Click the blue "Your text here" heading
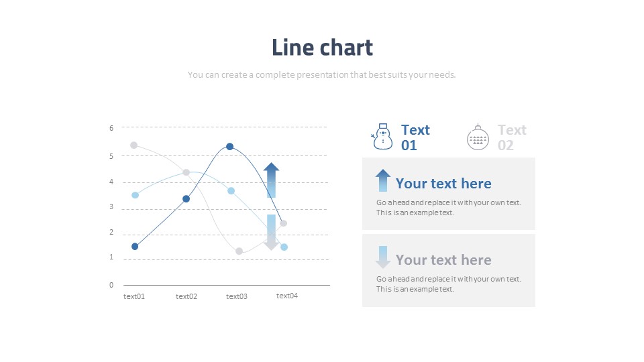644x362 pixels. pos(443,184)
